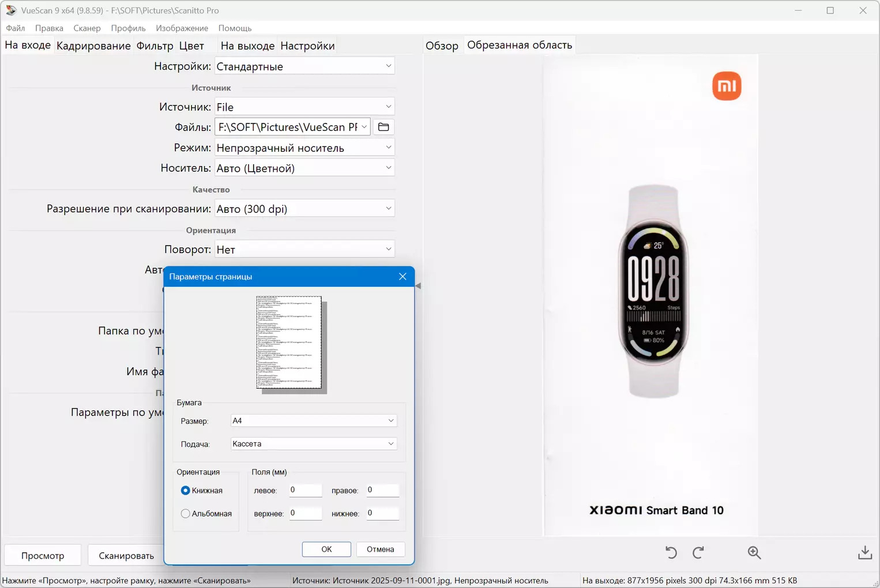Open the Режим dropdown
This screenshot has height=588, width=880.
coord(304,148)
